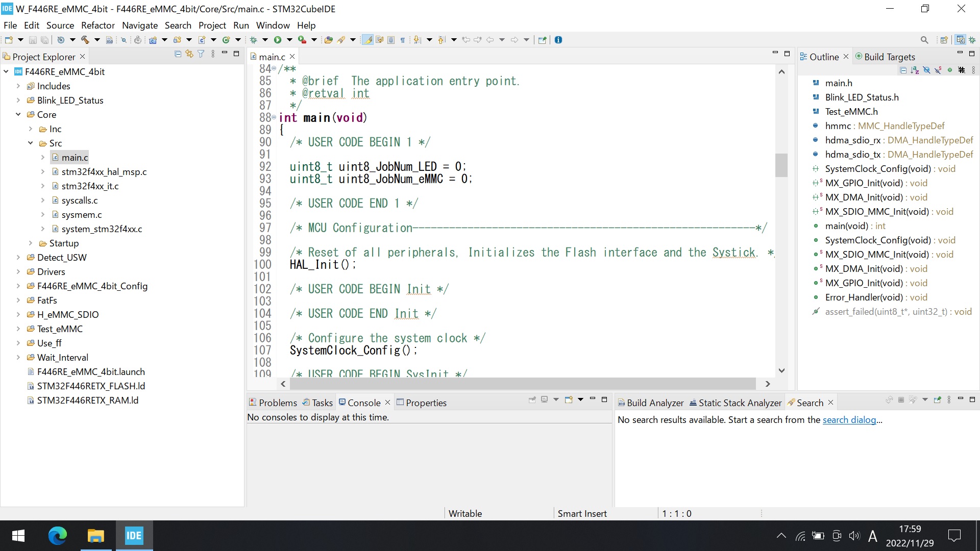
Task: Click the Previous Annotation icon
Action: click(x=442, y=40)
